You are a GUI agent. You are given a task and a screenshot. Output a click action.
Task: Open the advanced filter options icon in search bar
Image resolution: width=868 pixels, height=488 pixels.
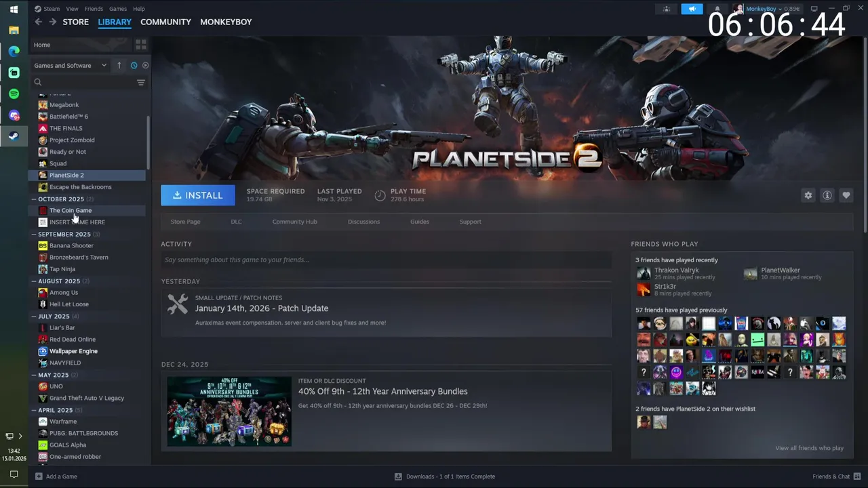141,82
